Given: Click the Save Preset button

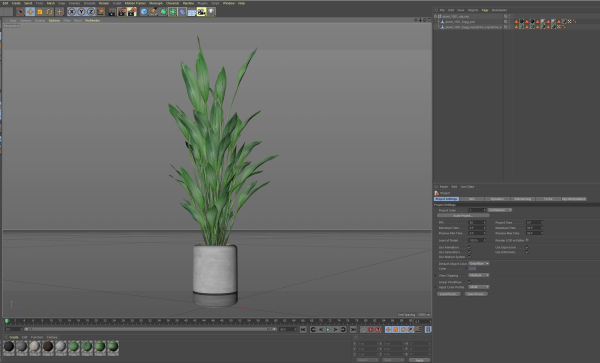Looking at the screenshot, I should [476, 294].
